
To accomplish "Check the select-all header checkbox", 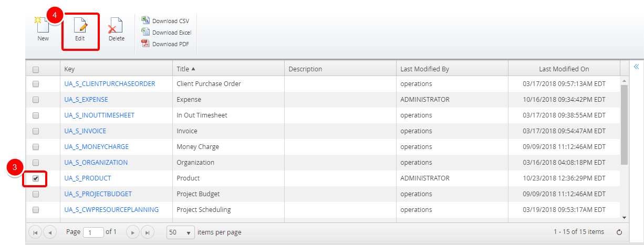I will pos(36,69).
